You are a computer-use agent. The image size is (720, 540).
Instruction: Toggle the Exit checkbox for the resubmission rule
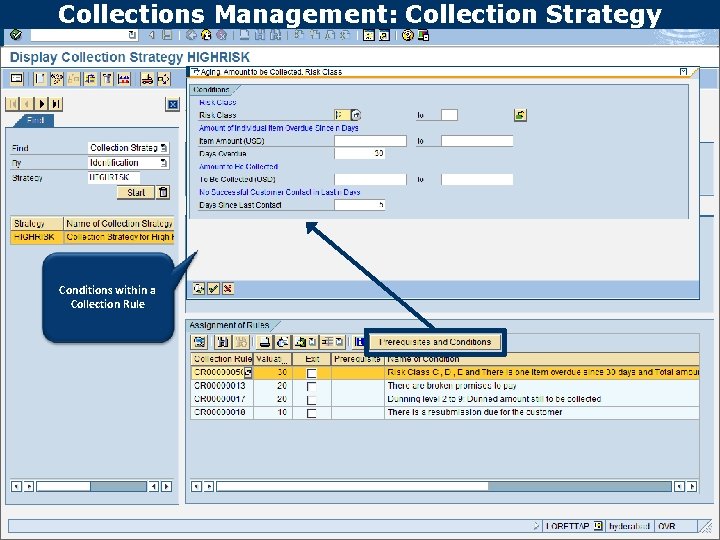[311, 413]
